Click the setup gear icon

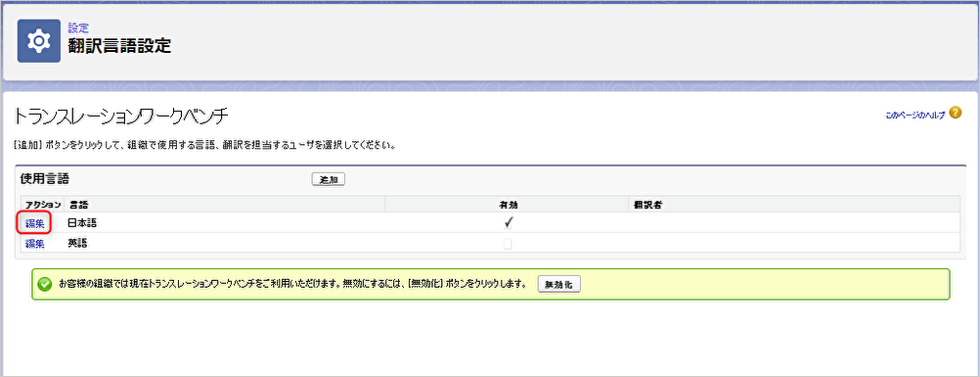pos(39,41)
